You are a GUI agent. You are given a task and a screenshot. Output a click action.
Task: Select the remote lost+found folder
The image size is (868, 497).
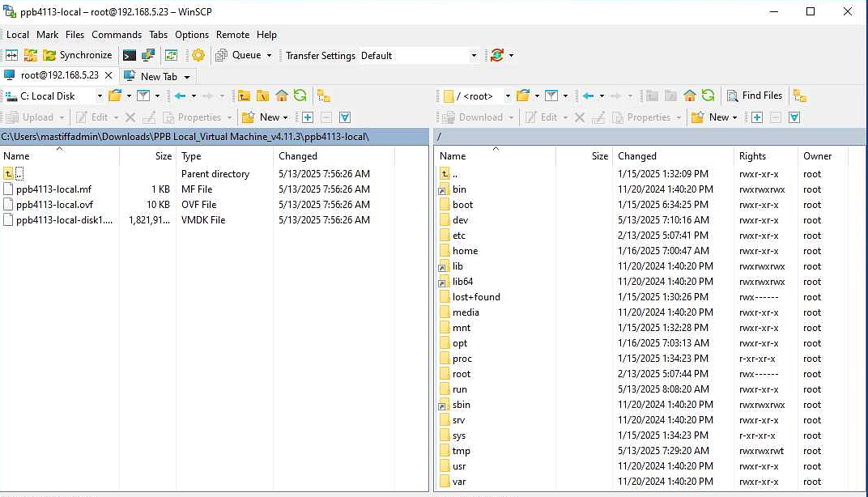click(476, 297)
